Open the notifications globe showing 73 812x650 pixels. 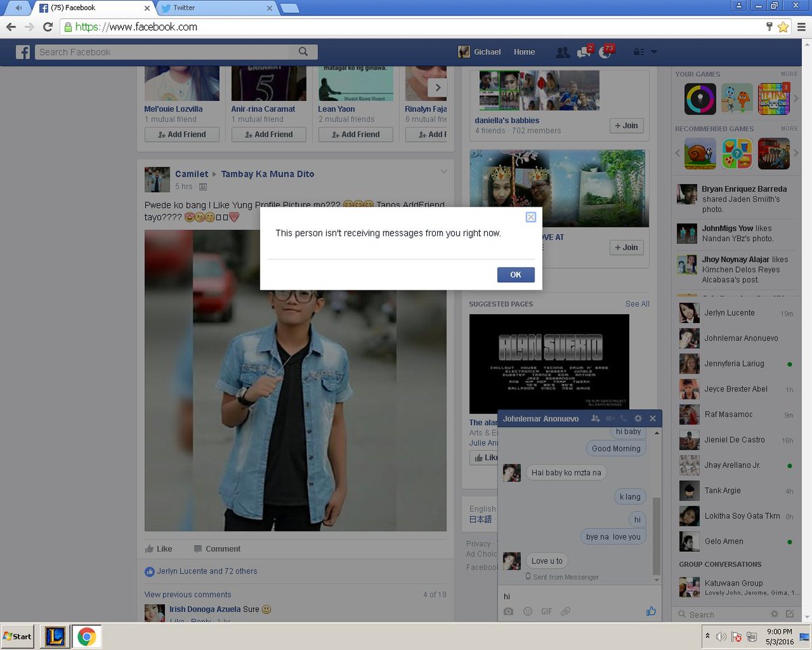606,52
